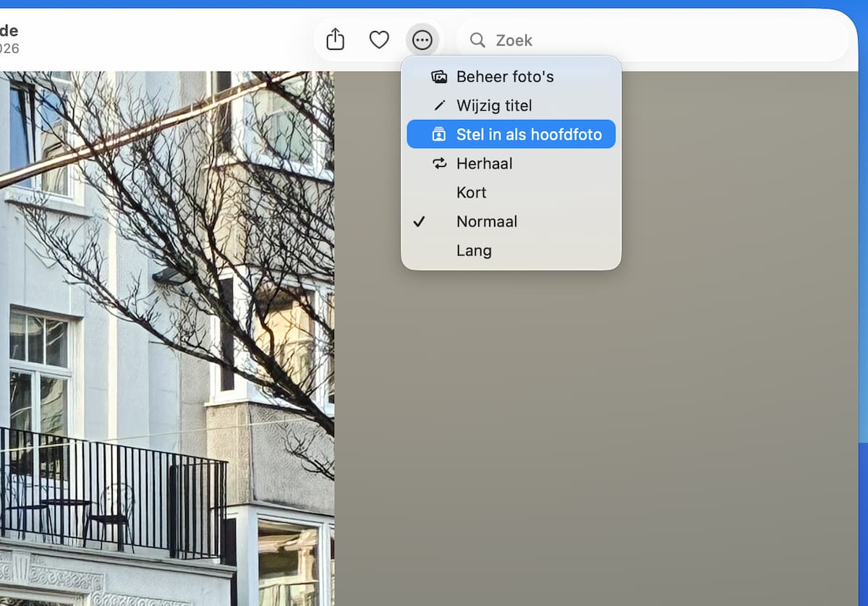The height and width of the screenshot is (606, 868).
Task: Choose Beheer foto's from the menu
Action: click(x=511, y=77)
